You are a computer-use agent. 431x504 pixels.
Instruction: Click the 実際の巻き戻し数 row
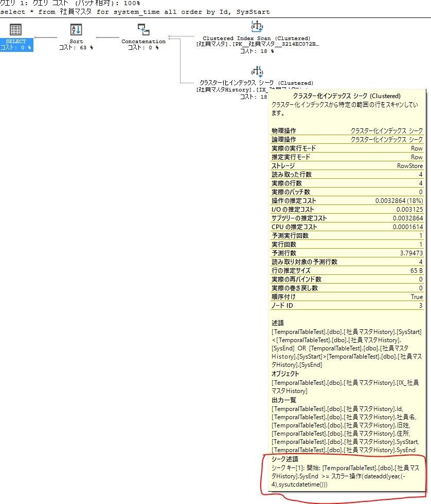click(347, 288)
